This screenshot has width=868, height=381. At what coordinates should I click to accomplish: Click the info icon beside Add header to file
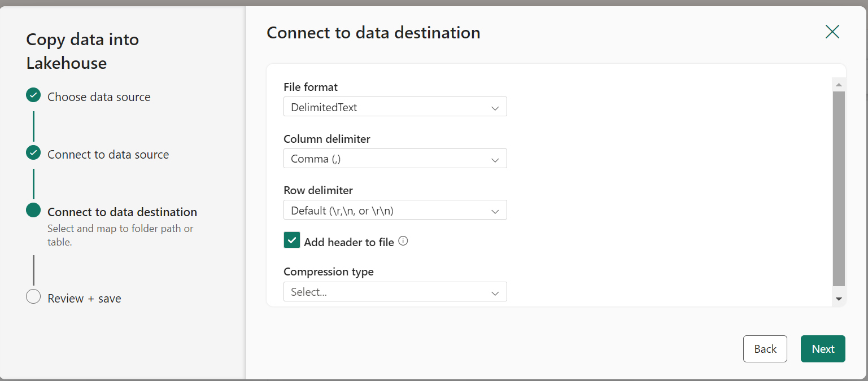[x=403, y=240]
